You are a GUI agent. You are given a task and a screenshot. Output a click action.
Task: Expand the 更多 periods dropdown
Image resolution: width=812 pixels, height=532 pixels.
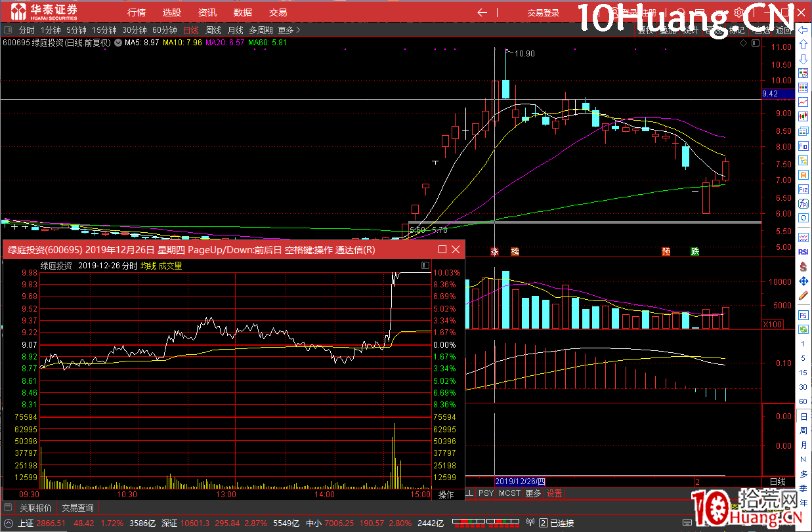pyautogui.click(x=289, y=30)
